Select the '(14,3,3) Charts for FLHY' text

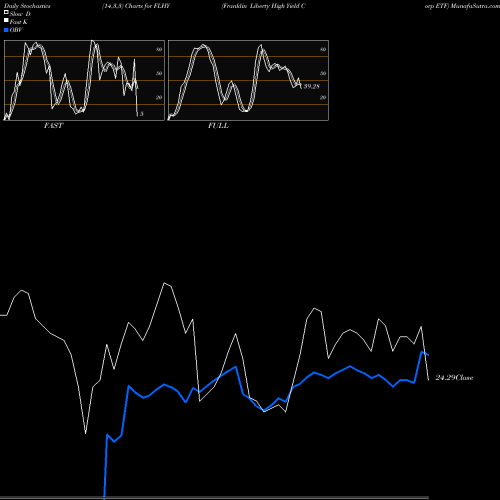pyautogui.click(x=136, y=6)
